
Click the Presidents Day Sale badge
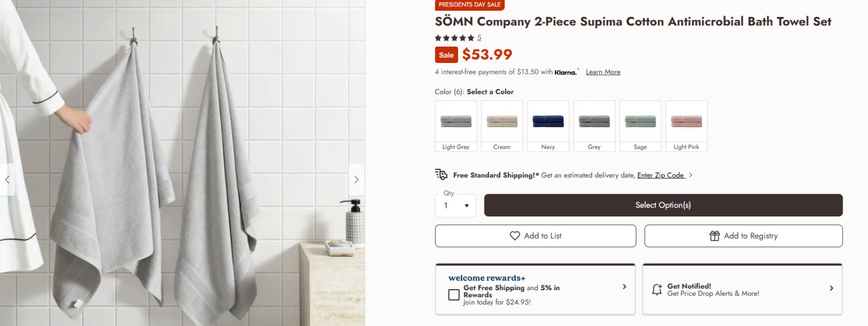(470, 5)
